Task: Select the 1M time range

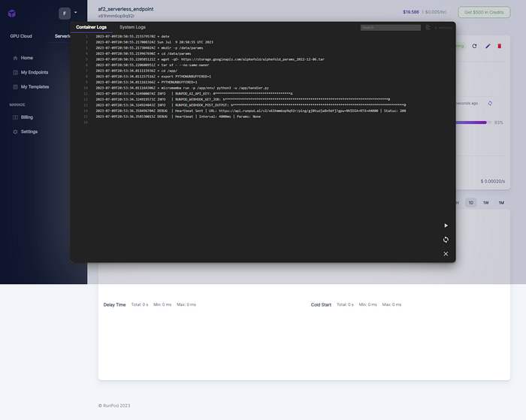Action: (501, 203)
